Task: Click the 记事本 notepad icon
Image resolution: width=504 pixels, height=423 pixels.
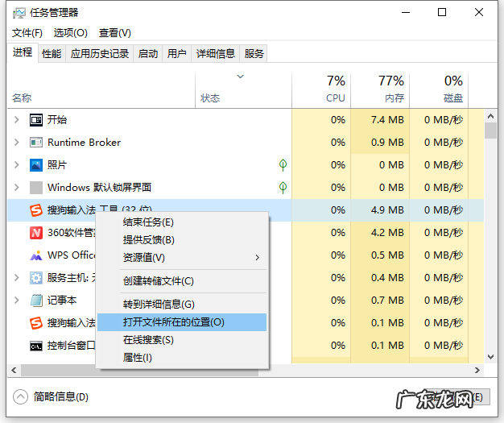Action: [36, 301]
